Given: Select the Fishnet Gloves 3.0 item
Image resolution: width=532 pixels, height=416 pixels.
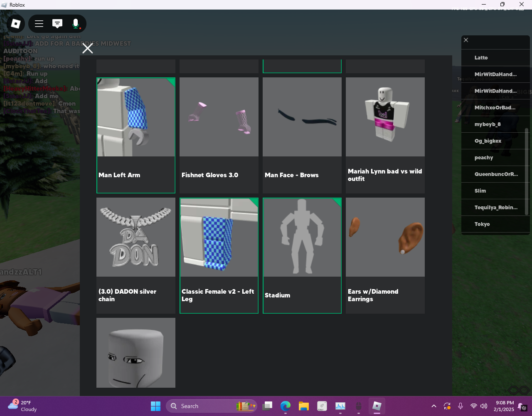Looking at the screenshot, I should click(x=219, y=135).
